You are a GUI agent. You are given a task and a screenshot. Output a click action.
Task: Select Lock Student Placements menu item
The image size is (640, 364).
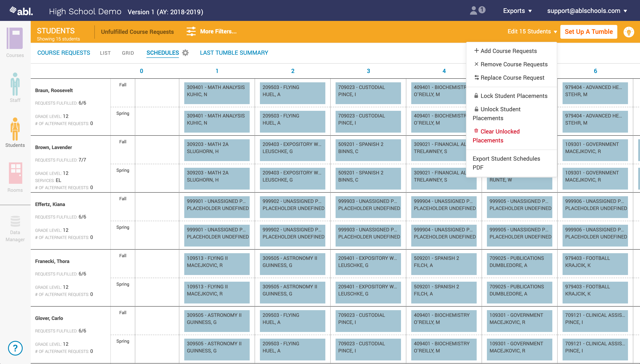pyautogui.click(x=511, y=96)
